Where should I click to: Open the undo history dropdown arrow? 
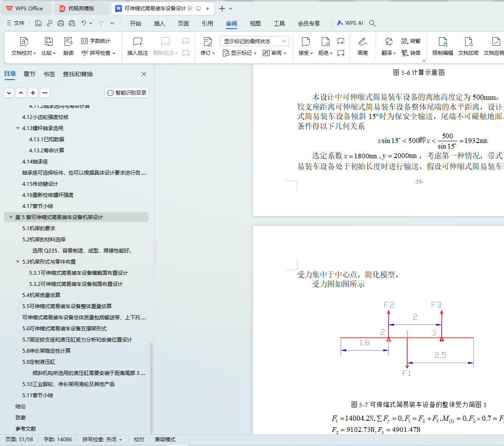pos(91,23)
